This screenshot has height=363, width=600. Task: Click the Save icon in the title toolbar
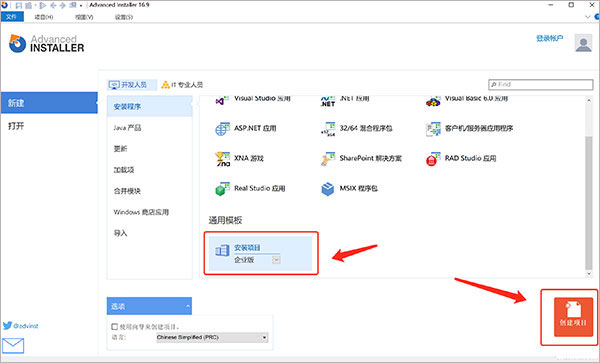[x=18, y=5]
